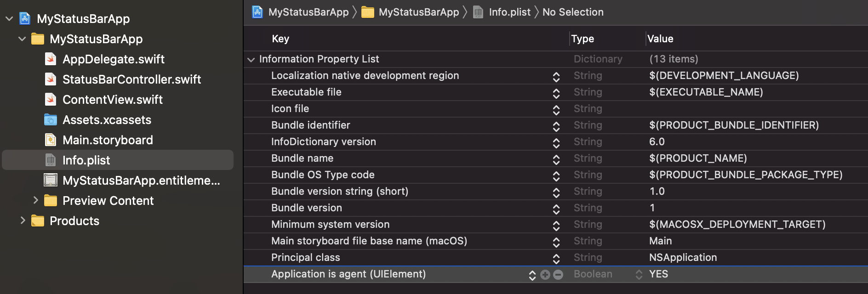Collapse the Information Property List disclosure
The image size is (868, 294).
251,59
